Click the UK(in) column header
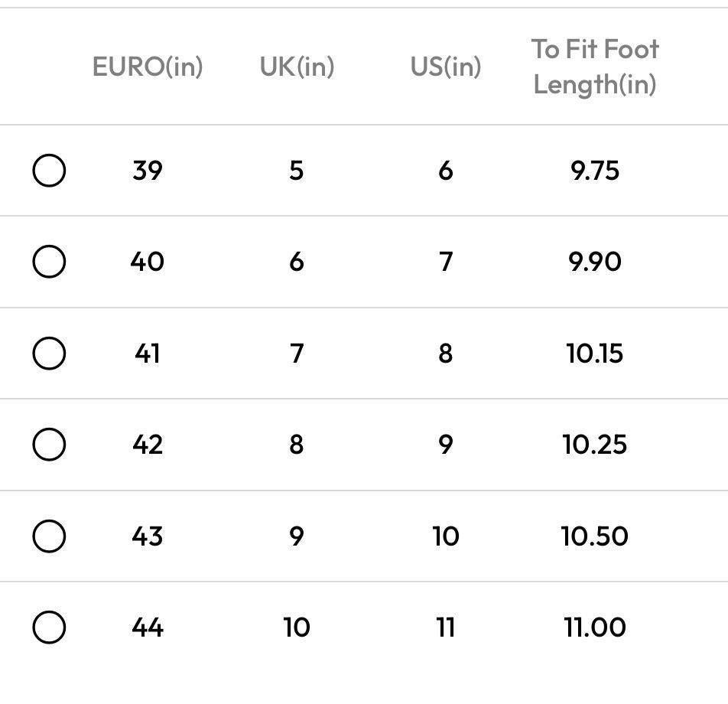The height and width of the screenshot is (704, 728). pos(297,67)
